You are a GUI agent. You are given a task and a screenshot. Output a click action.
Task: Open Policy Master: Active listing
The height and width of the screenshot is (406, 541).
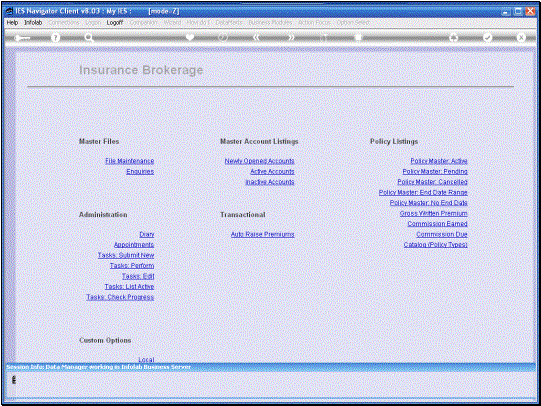(x=439, y=161)
